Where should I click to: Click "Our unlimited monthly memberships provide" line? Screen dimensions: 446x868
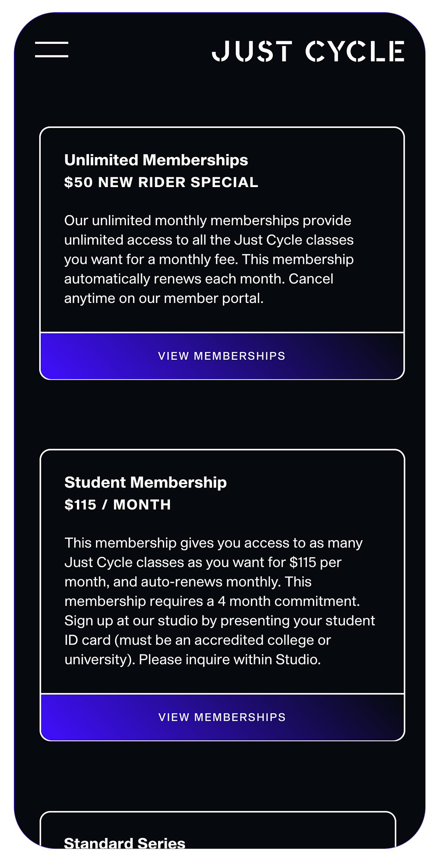point(208,220)
